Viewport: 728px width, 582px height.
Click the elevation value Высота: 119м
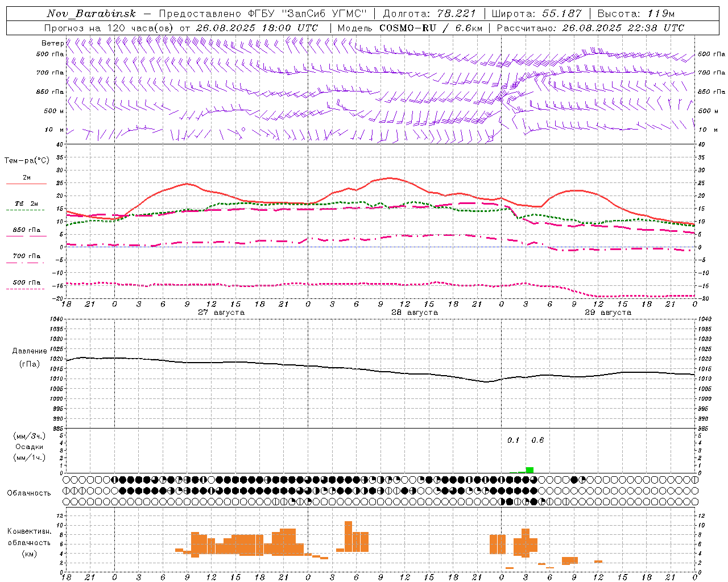tap(636, 14)
